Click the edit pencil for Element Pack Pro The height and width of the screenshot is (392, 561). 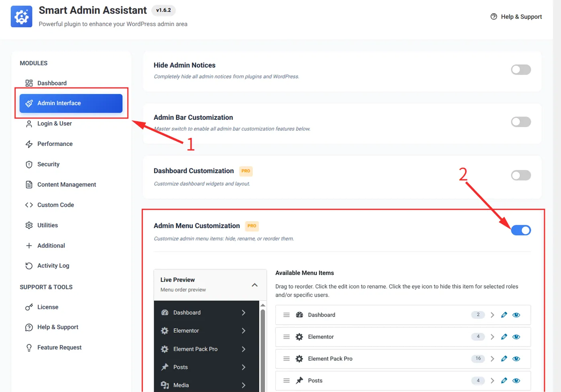[504, 359]
